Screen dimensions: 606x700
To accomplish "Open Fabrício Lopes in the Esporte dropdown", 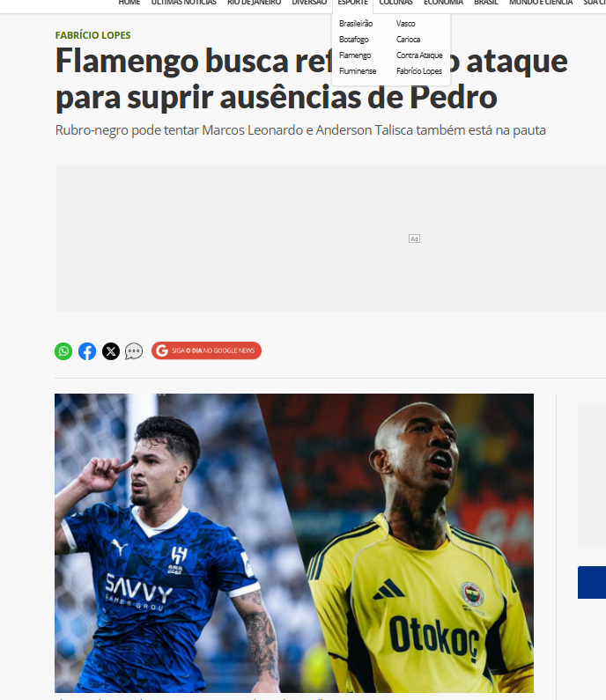I will (x=419, y=71).
